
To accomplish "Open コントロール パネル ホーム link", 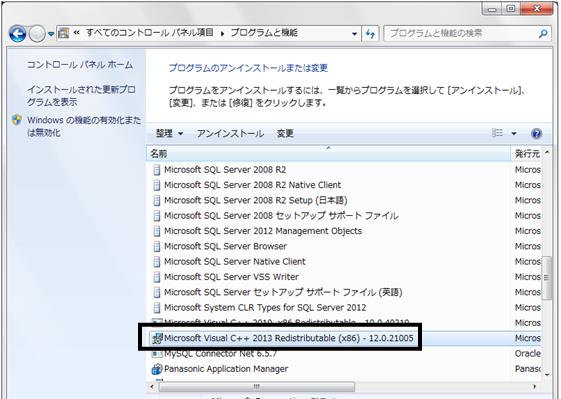I will (x=80, y=65).
